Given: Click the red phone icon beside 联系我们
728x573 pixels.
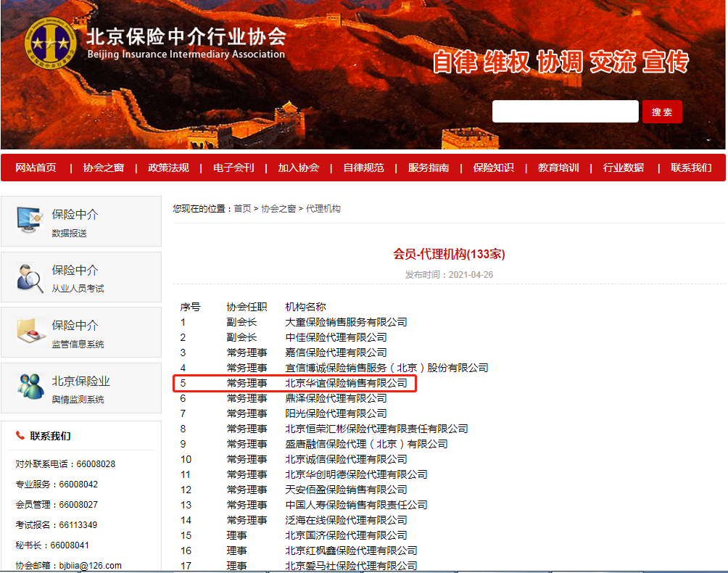Looking at the screenshot, I should (x=20, y=435).
